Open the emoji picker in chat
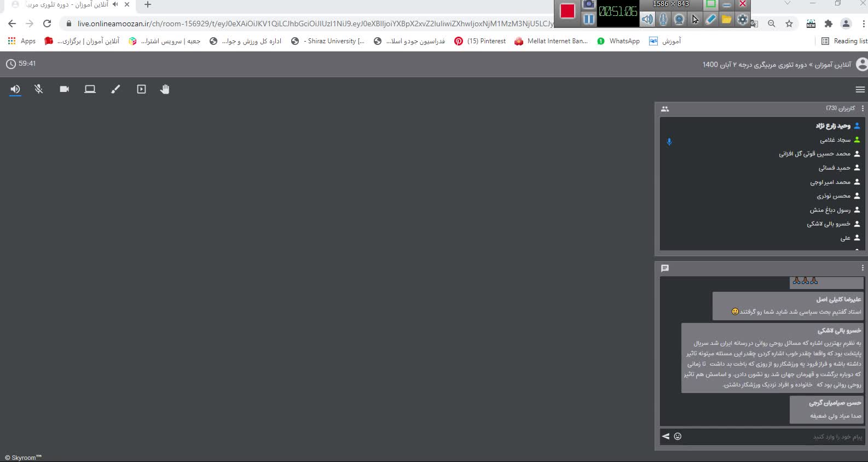 pos(678,436)
